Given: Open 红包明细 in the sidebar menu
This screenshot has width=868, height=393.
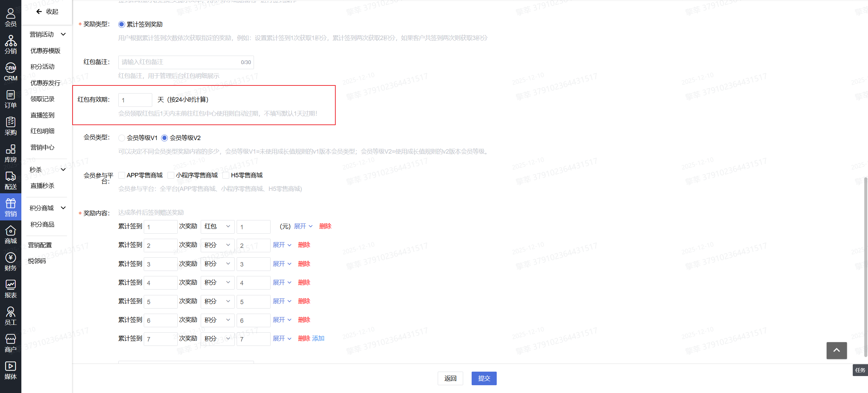Looking at the screenshot, I should point(42,131).
